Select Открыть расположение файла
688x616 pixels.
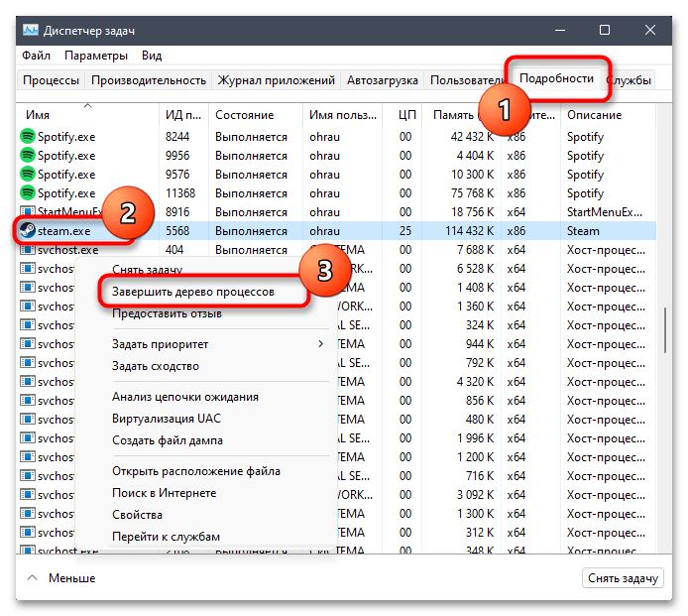[196, 471]
